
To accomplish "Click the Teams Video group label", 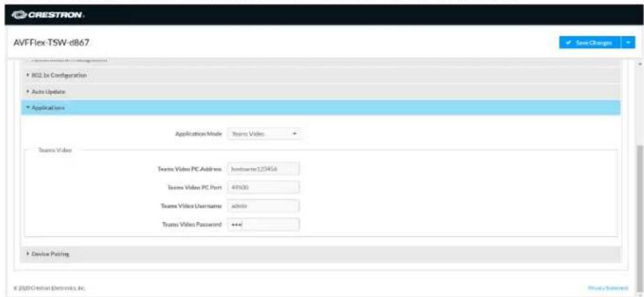I will [55, 151].
